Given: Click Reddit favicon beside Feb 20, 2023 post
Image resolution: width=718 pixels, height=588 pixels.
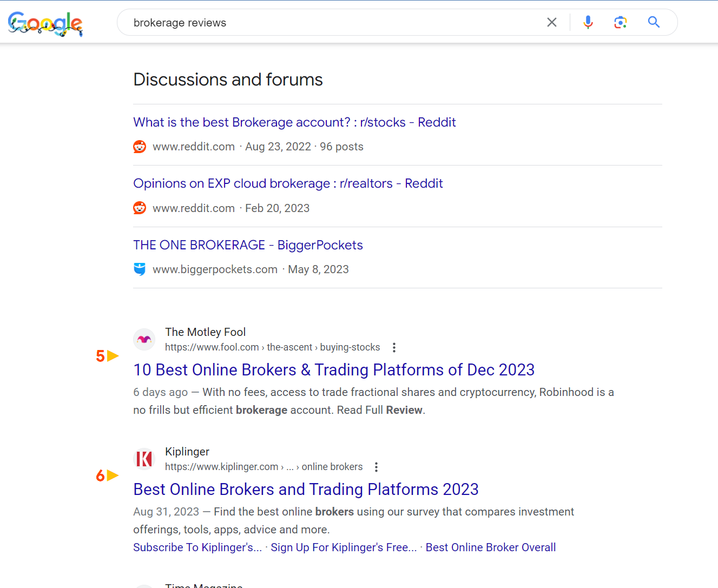Looking at the screenshot, I should click(140, 208).
